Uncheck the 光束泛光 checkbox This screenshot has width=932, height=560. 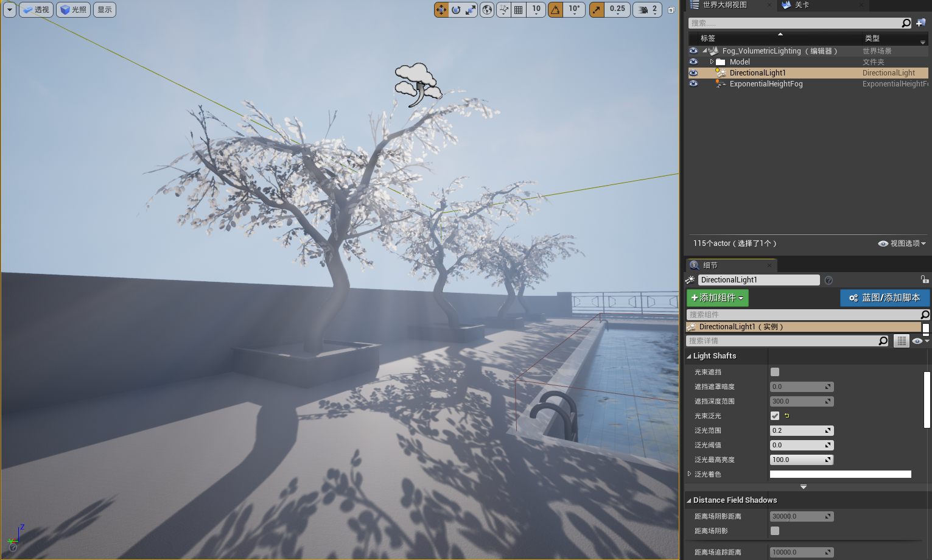(774, 416)
